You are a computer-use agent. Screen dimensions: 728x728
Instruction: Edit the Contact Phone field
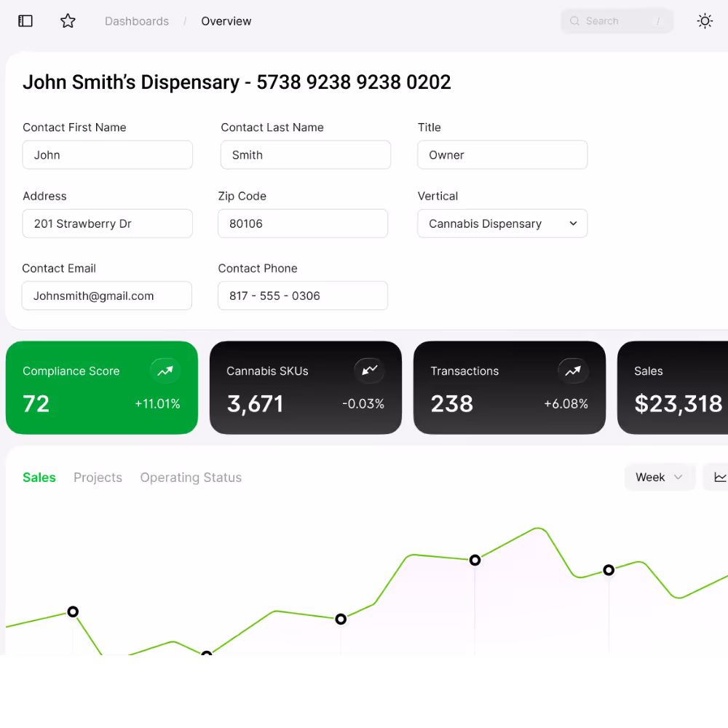coord(303,296)
